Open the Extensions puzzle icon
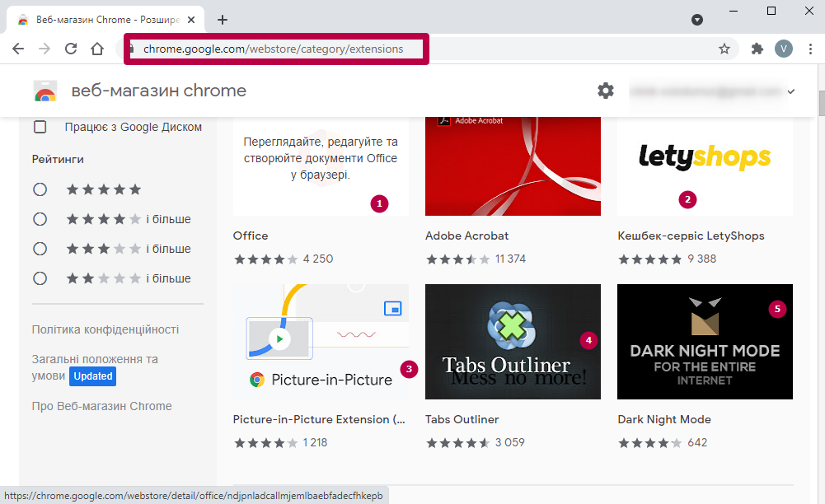Viewport: 825px width, 504px height. click(x=757, y=49)
